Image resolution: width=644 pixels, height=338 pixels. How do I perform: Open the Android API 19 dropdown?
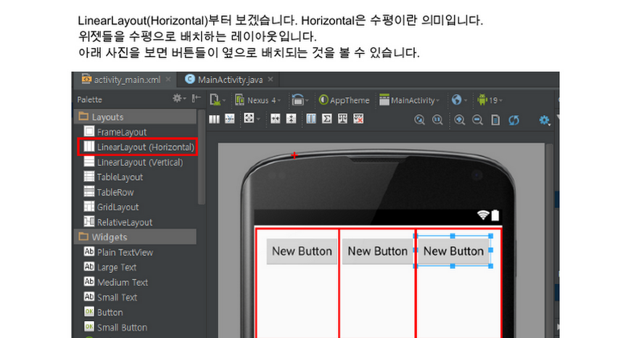489,100
